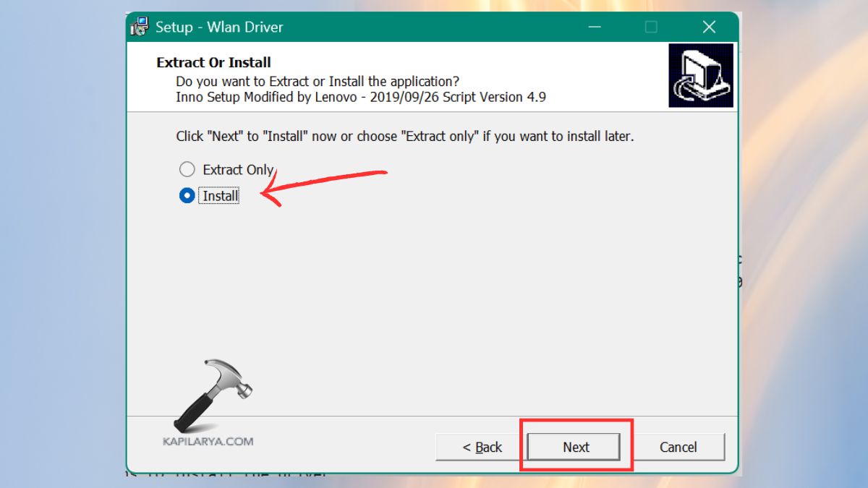Image resolution: width=868 pixels, height=488 pixels.
Task: Click the minimize icon on the title bar
Action: tap(594, 26)
